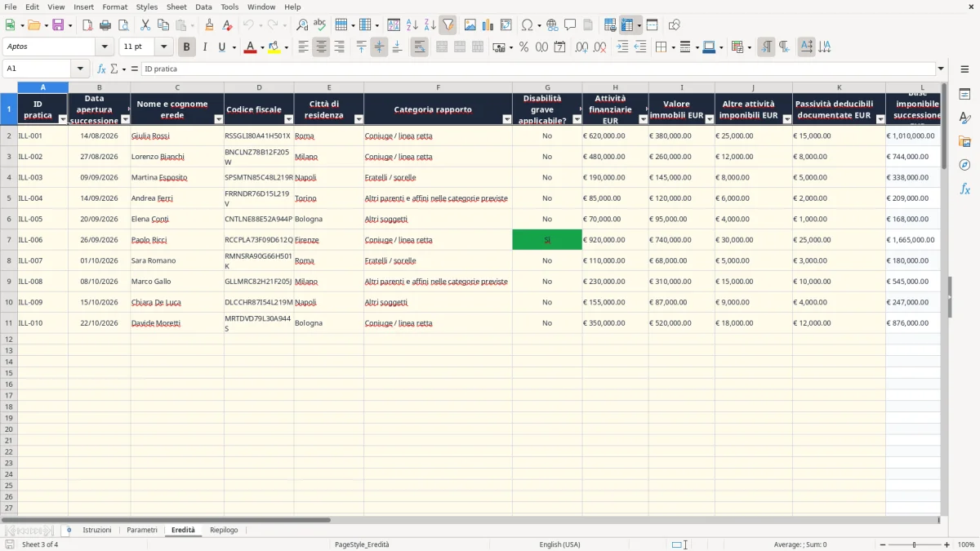Switch to the Istruzioni sheet tab
980x551 pixels.
97,530
